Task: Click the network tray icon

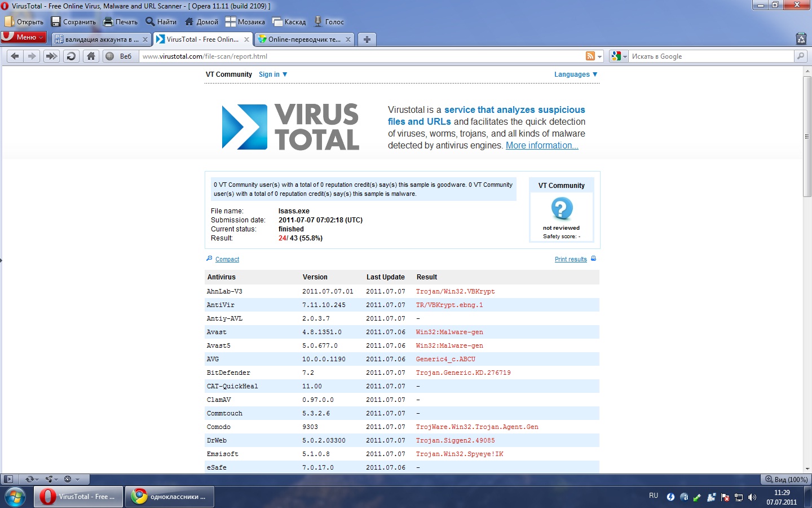Action: [x=739, y=497]
